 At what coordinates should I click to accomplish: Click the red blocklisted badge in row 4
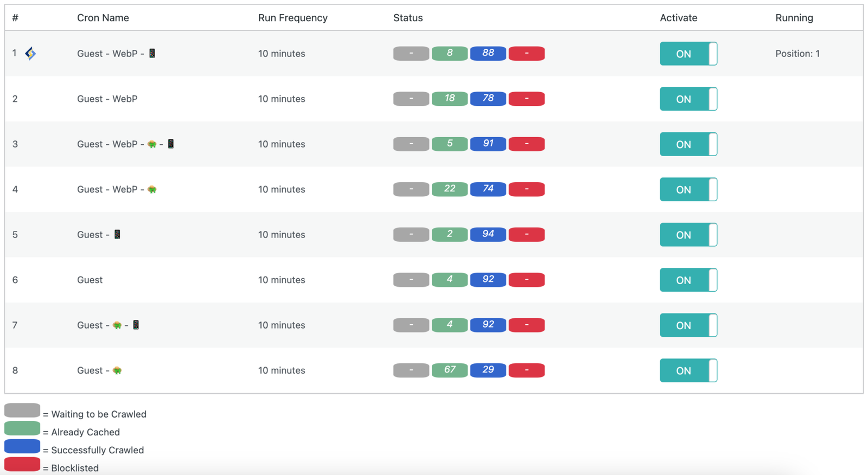pos(526,189)
